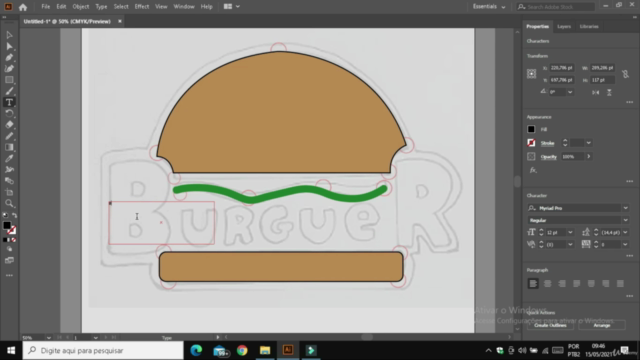The image size is (640, 360).
Task: Swap fill and stroke colors
Action: click(15, 215)
